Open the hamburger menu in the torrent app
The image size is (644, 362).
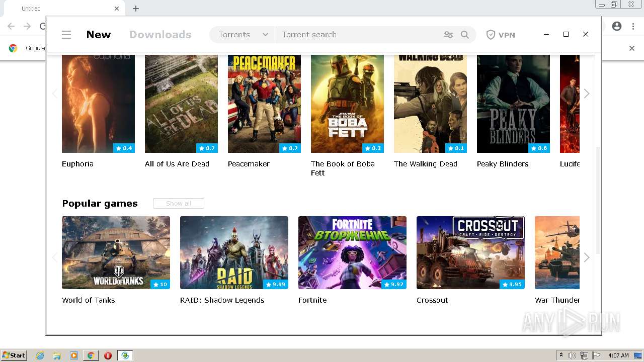pyautogui.click(x=66, y=35)
